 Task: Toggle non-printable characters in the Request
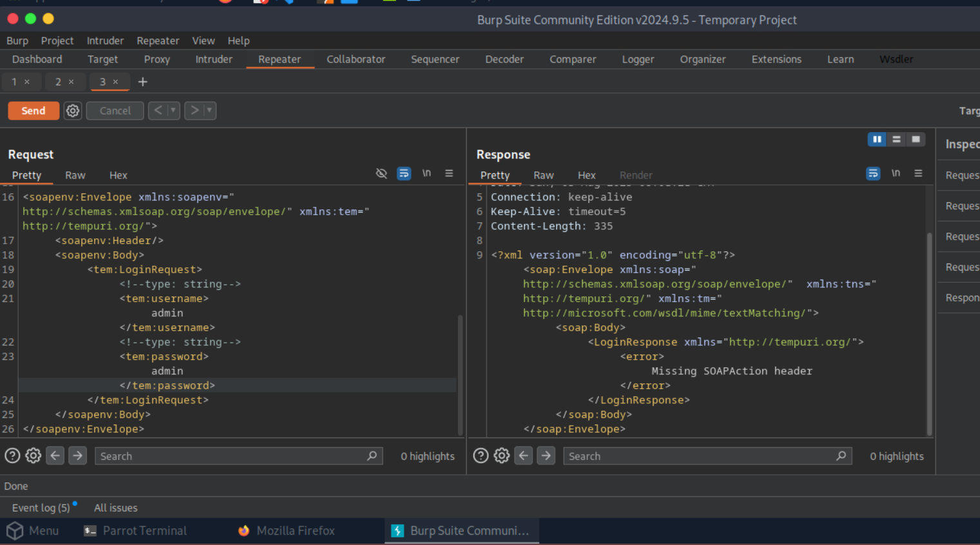pyautogui.click(x=426, y=173)
